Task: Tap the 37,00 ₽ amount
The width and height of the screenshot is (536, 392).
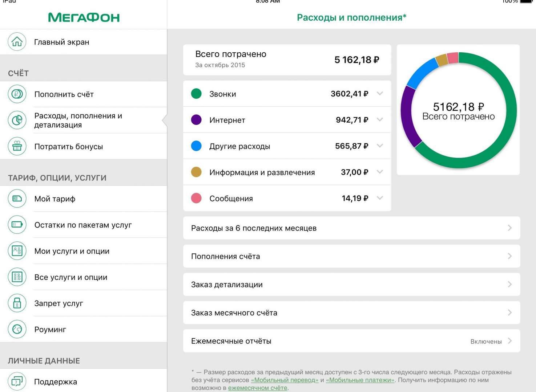Action: (x=354, y=172)
